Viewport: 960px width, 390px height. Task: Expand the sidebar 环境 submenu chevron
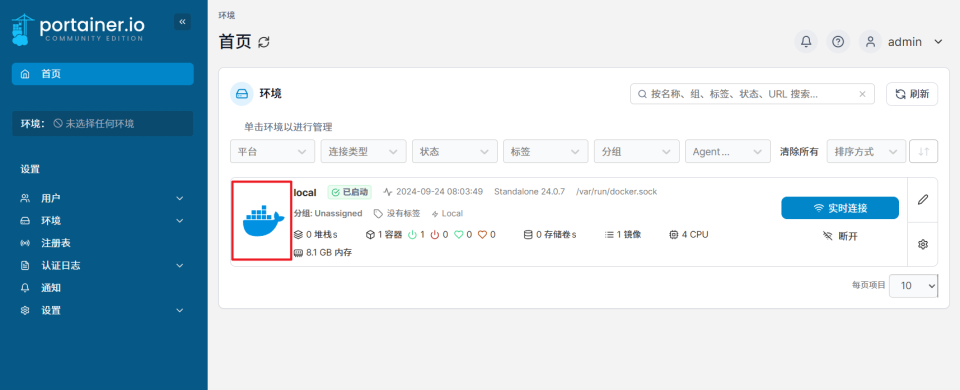pyautogui.click(x=179, y=221)
